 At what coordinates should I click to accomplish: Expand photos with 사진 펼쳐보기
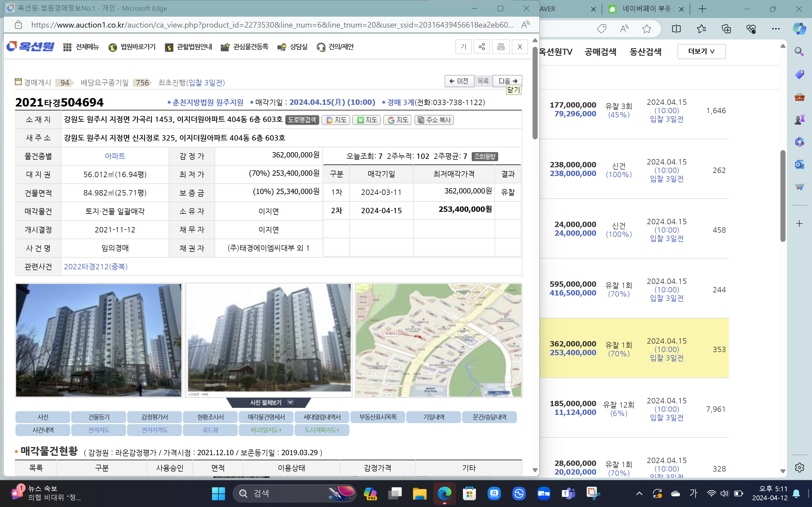(x=268, y=403)
